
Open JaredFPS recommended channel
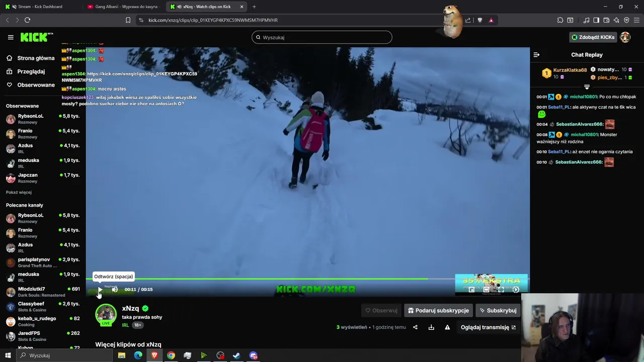point(43,336)
